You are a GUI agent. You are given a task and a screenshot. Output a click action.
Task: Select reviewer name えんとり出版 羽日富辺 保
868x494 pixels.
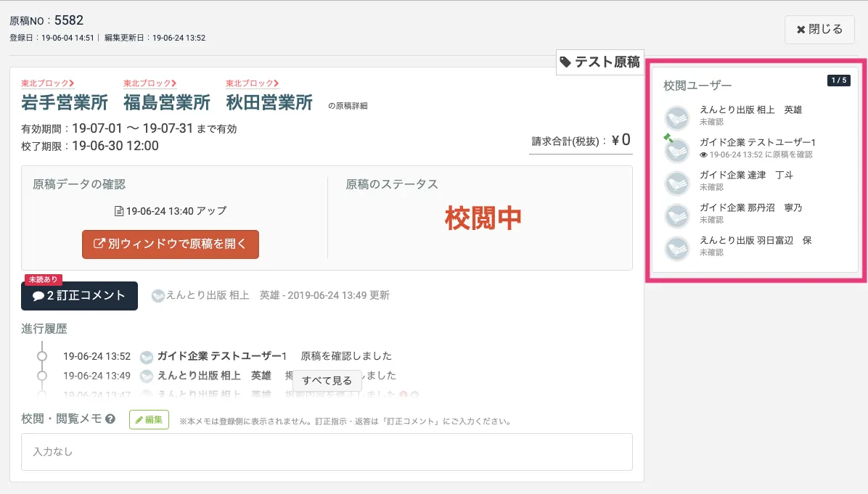[x=756, y=240]
